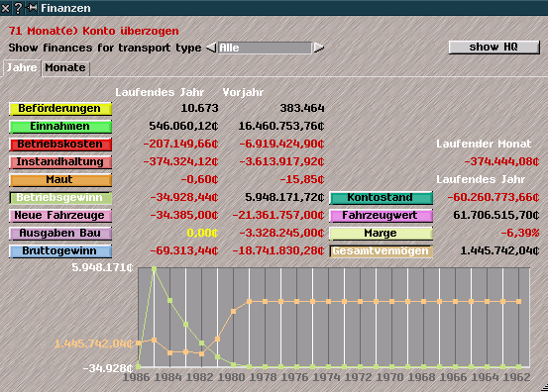Close the Finanzen window
This screenshot has width=548, height=392.
coord(6,8)
